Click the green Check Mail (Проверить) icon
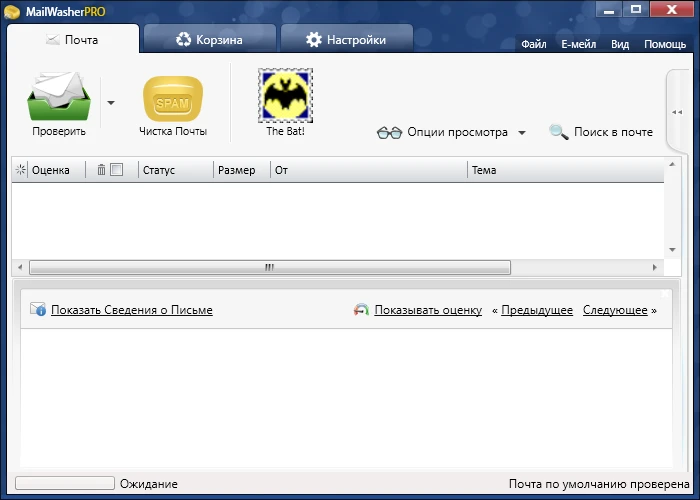Image resolution: width=700 pixels, height=500 pixels. click(x=59, y=96)
